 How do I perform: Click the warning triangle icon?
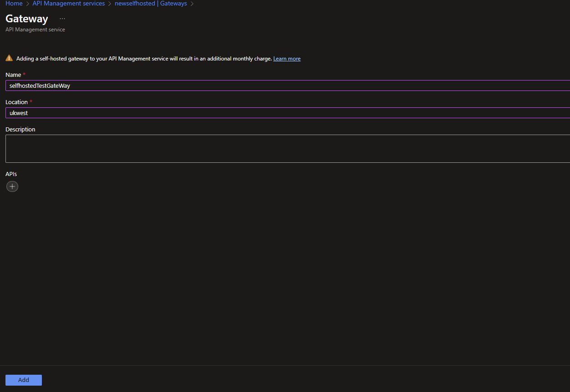(9, 58)
